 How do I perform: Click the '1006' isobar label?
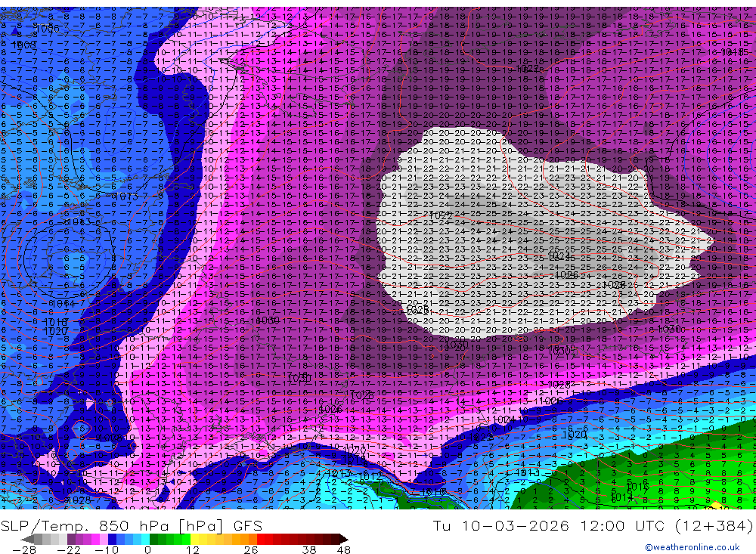(x=48, y=29)
